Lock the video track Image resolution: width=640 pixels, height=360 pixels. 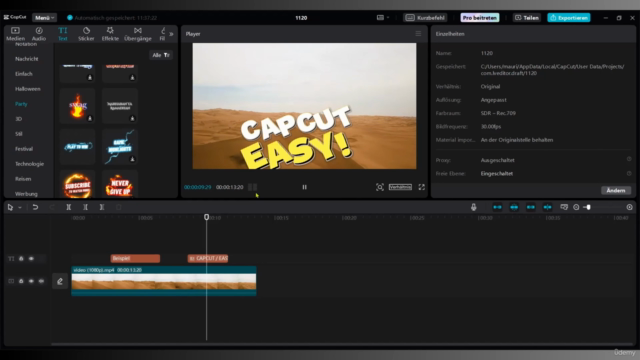tap(21, 281)
